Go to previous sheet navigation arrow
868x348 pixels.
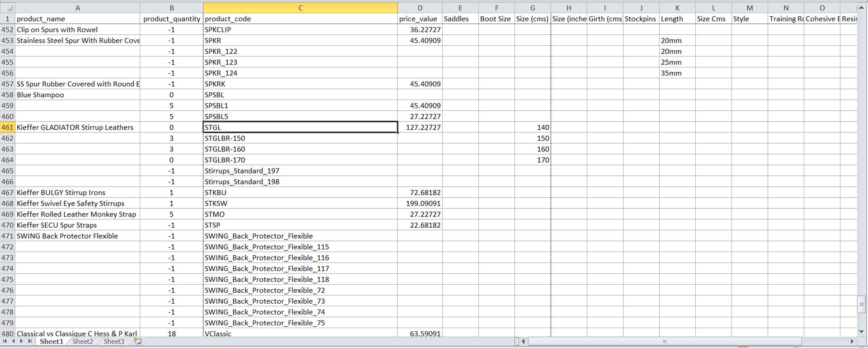(14, 342)
